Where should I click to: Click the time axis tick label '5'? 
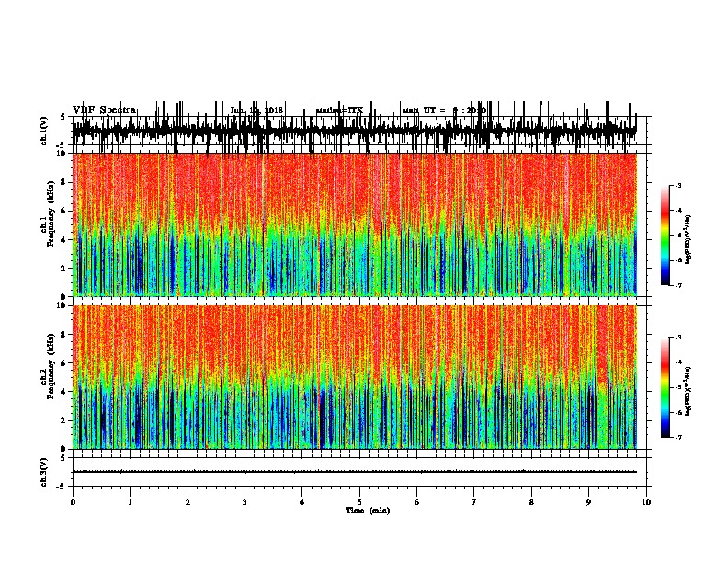tap(359, 502)
